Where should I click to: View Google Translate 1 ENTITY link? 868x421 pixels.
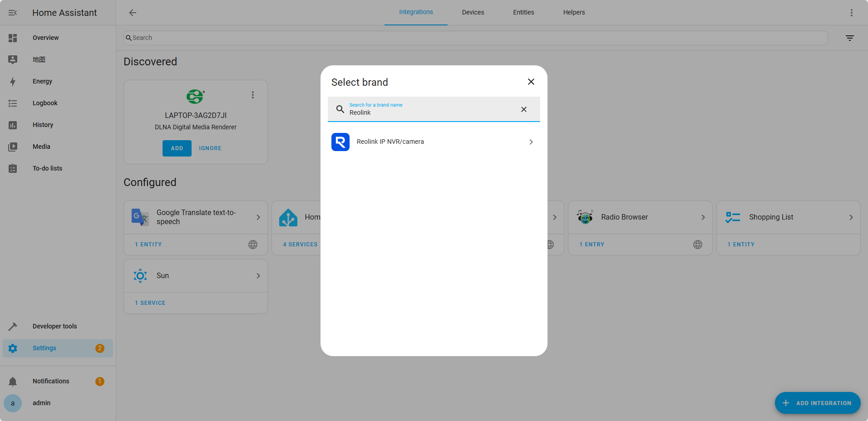[148, 245]
